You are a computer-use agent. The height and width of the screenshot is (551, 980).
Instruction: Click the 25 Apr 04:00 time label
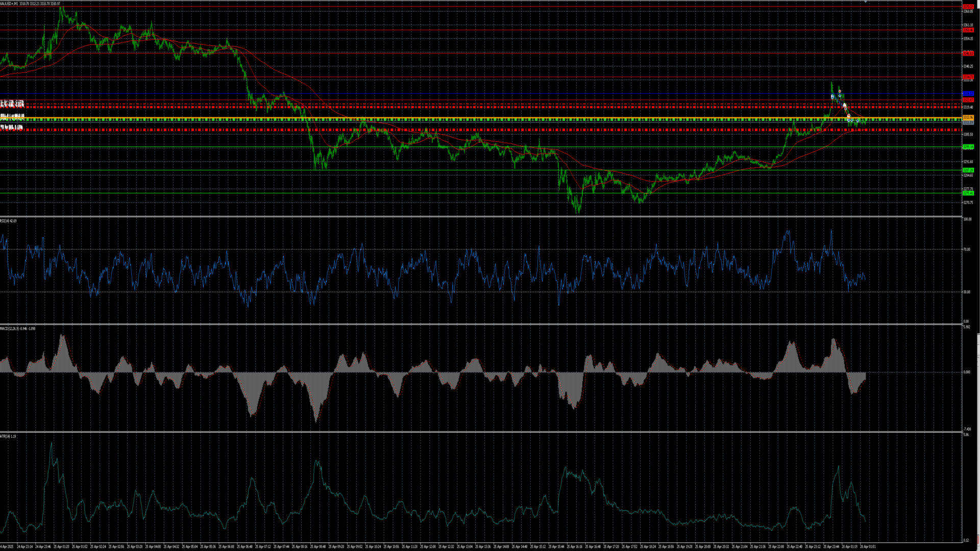pos(153,546)
